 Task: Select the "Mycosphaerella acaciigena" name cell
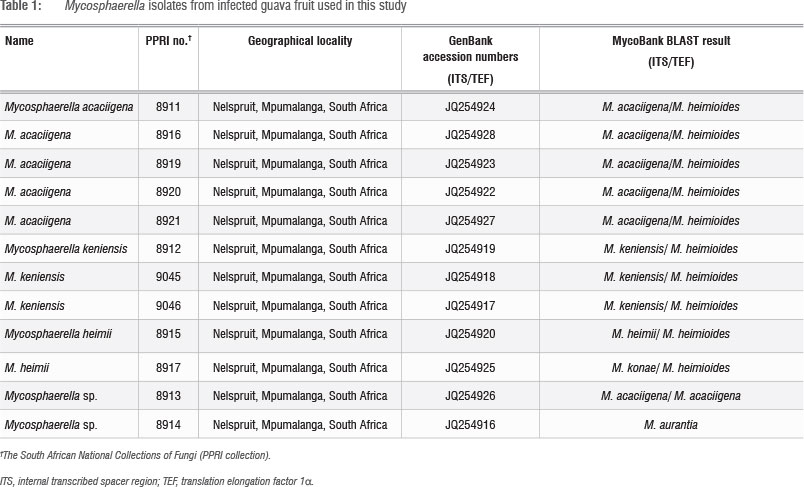coord(68,107)
